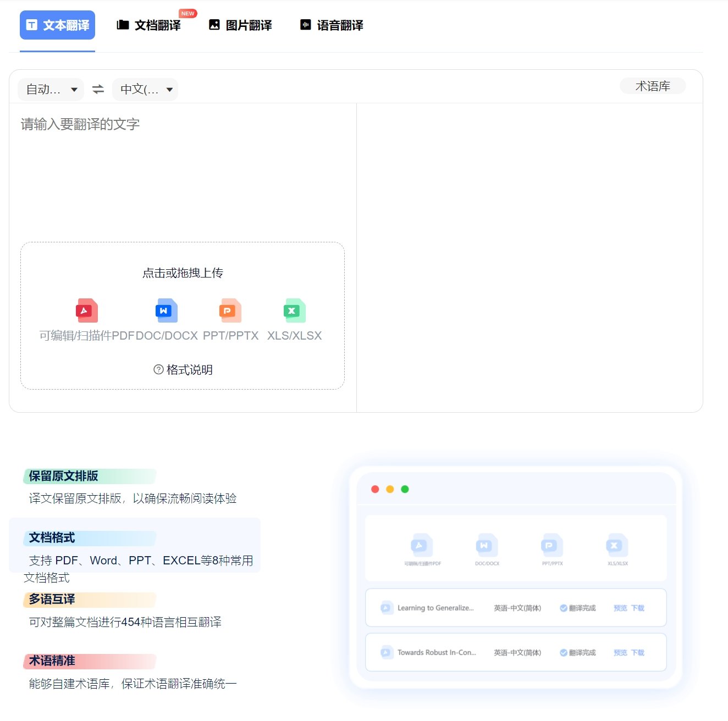728x721 pixels.
Task: Select the PDF upload format icon
Action: pos(86,310)
